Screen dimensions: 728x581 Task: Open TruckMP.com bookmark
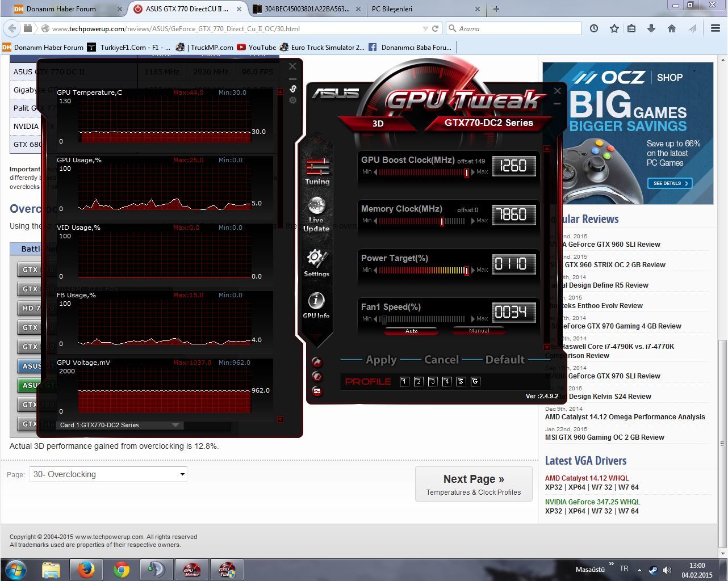tap(204, 48)
